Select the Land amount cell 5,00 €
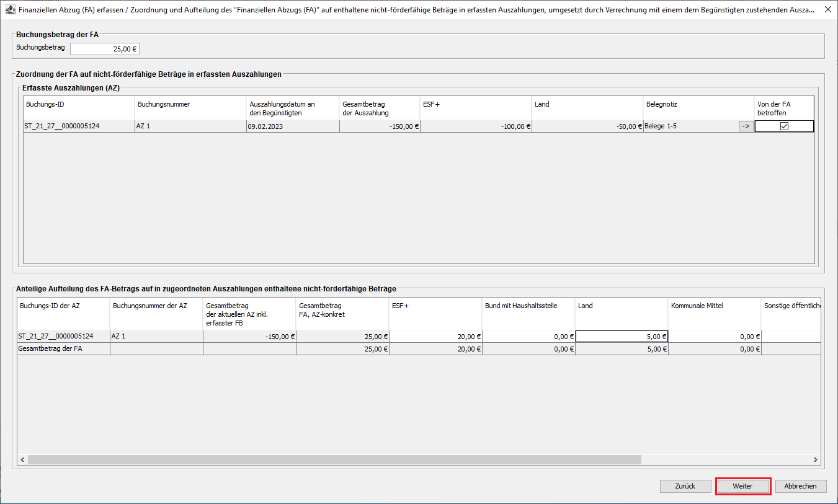 [622, 337]
